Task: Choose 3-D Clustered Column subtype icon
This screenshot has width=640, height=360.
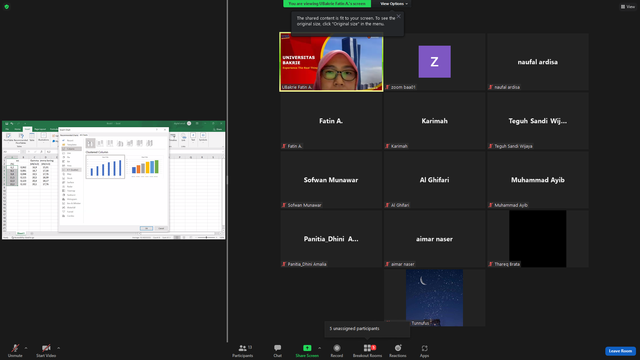Action: (120, 143)
